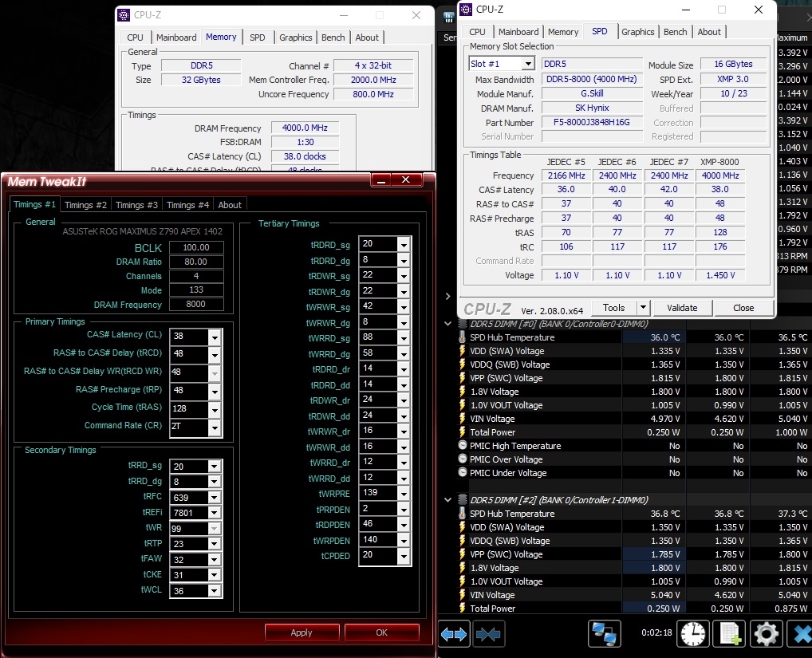Click the Apply button in Mem TweakIt

302,632
